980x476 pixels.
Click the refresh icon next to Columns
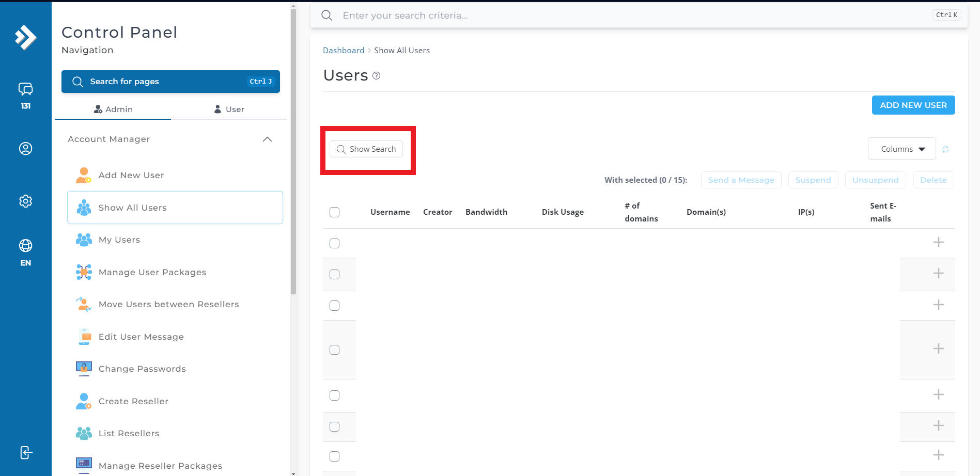pyautogui.click(x=945, y=149)
